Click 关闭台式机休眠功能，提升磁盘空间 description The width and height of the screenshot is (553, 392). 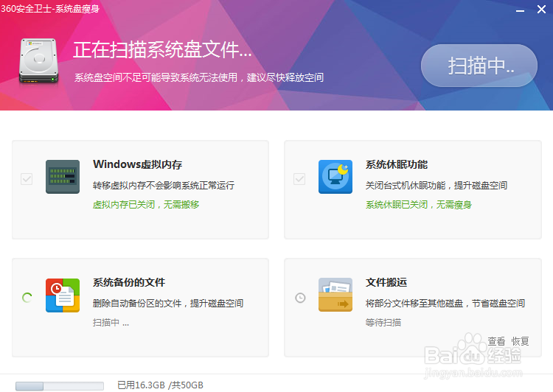[x=437, y=186]
